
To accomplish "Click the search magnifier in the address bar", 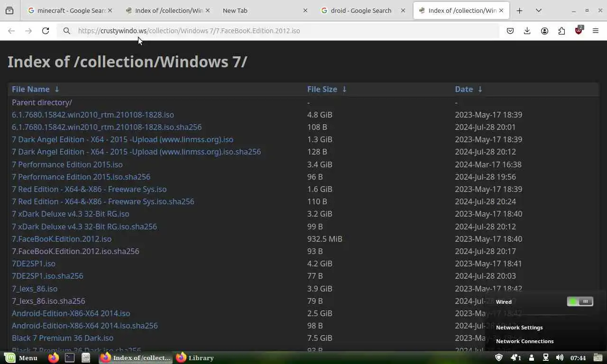I will (x=67, y=31).
